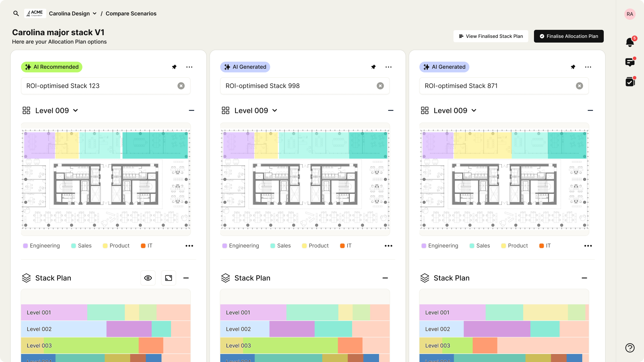644x362 pixels.
Task: Open the help question mark icon
Action: pyautogui.click(x=630, y=348)
